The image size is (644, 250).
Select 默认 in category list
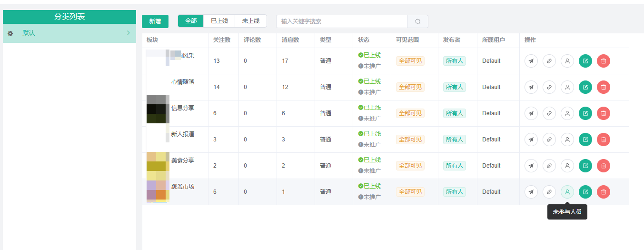tap(69, 33)
